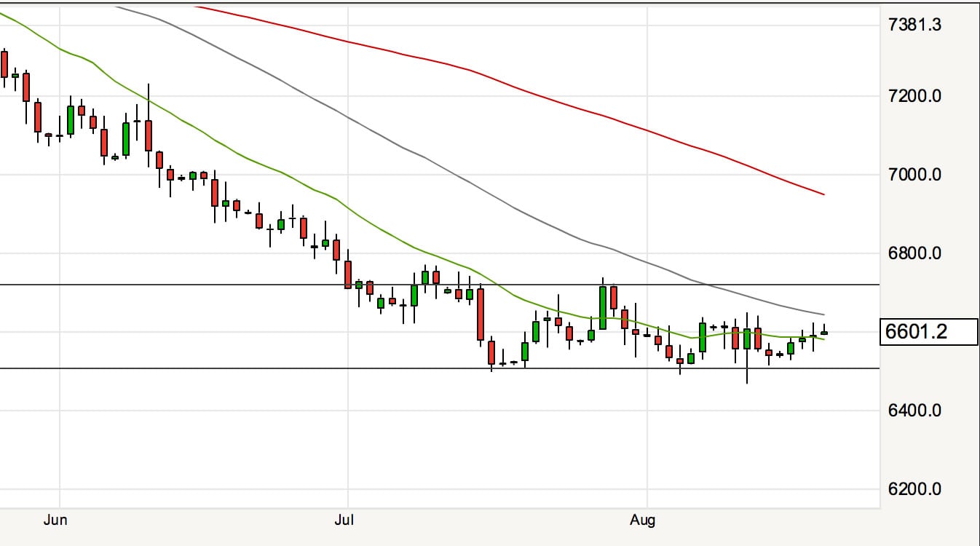Click the lower horizontal support line
The width and height of the screenshot is (980, 546).
click(218, 368)
